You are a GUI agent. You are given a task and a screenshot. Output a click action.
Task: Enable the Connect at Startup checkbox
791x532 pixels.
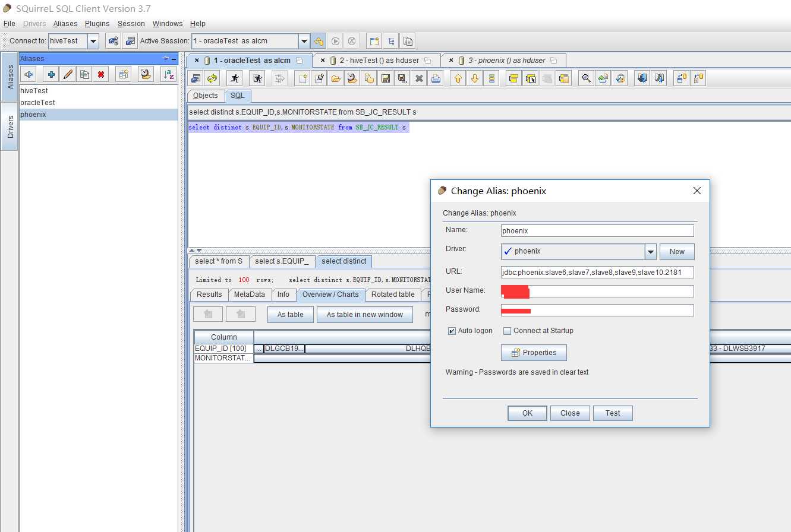click(x=507, y=331)
